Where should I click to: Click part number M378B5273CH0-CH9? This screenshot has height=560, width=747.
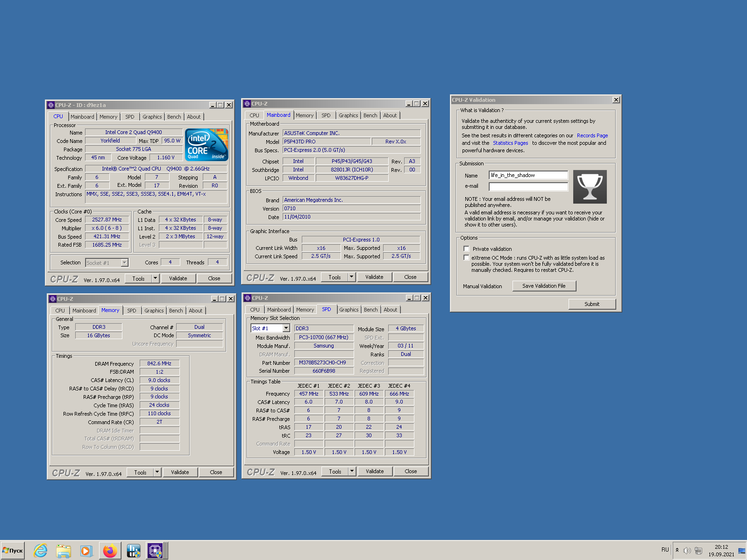click(x=323, y=362)
